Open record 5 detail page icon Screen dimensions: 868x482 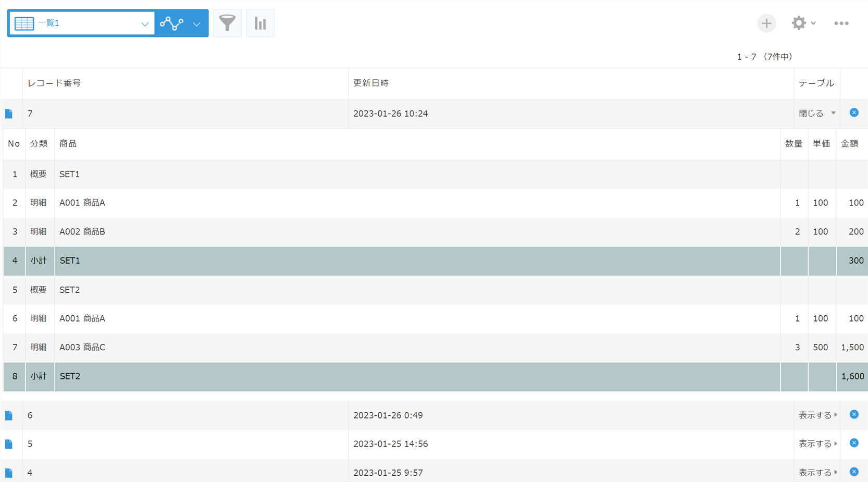coord(9,444)
